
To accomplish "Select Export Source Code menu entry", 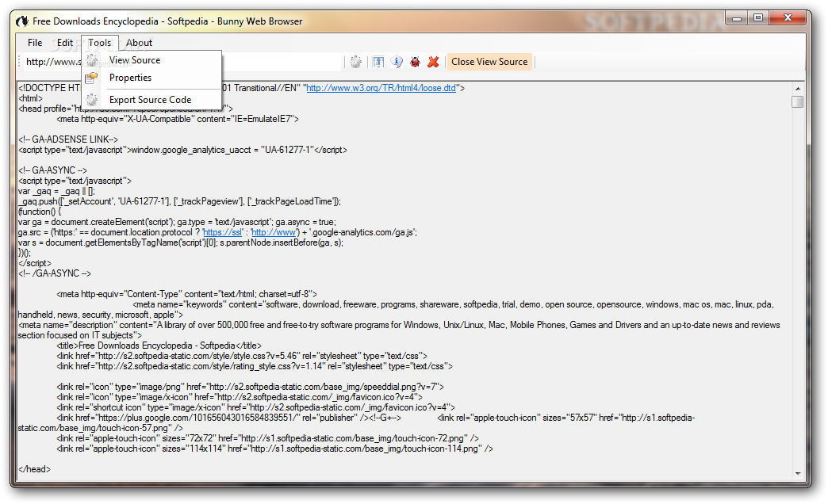I will (151, 100).
